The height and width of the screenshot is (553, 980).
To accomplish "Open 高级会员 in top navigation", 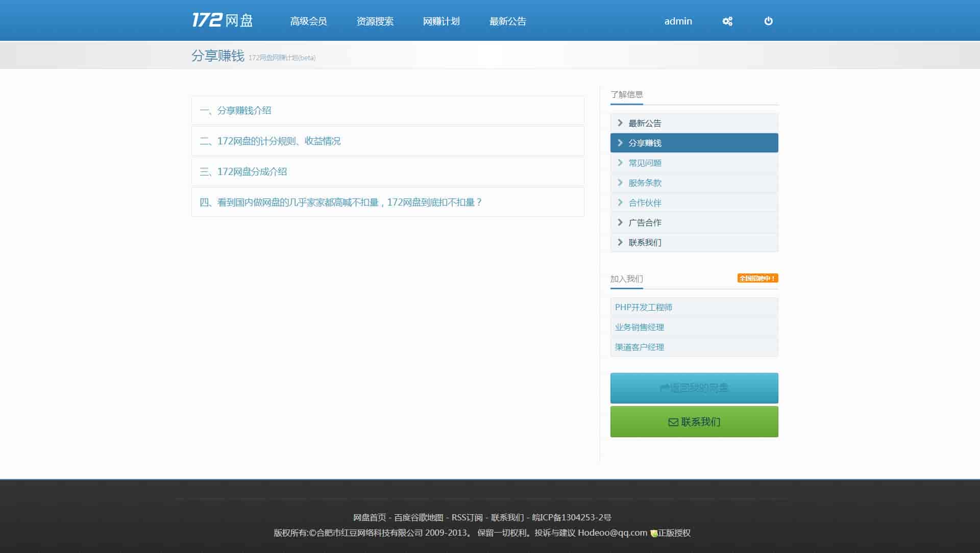I will pyautogui.click(x=308, y=21).
